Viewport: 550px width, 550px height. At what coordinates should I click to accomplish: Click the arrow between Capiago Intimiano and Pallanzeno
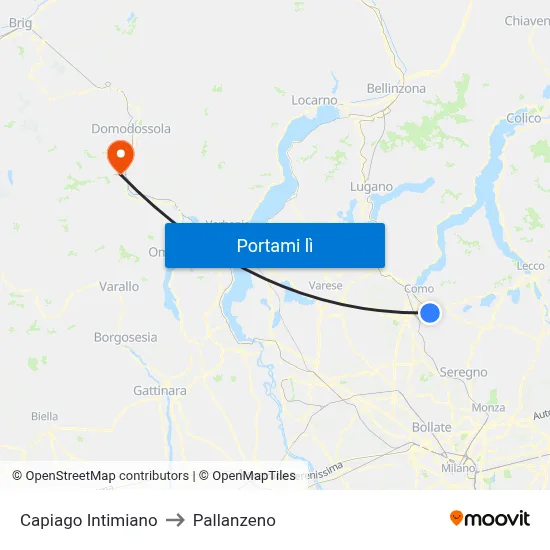pyautogui.click(x=175, y=520)
